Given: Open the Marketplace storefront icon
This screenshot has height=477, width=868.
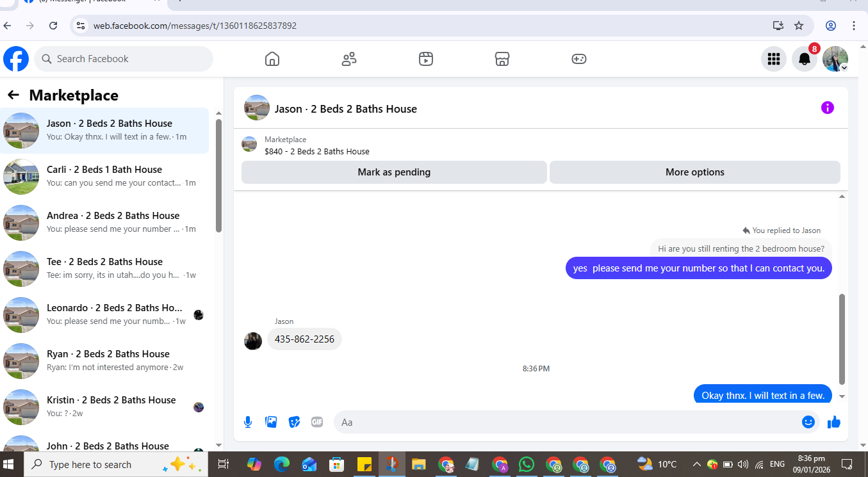Looking at the screenshot, I should point(502,59).
